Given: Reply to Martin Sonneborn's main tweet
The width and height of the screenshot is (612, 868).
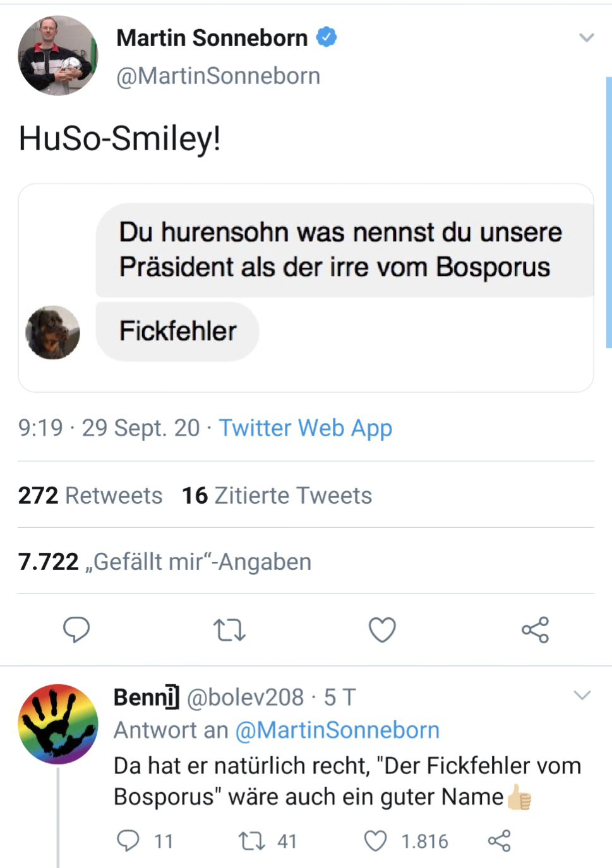Looking at the screenshot, I should (76, 629).
